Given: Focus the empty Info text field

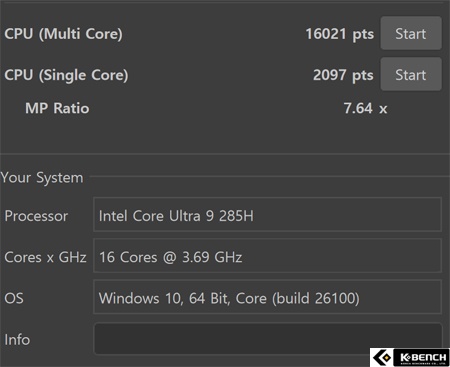Looking at the screenshot, I should (x=267, y=339).
